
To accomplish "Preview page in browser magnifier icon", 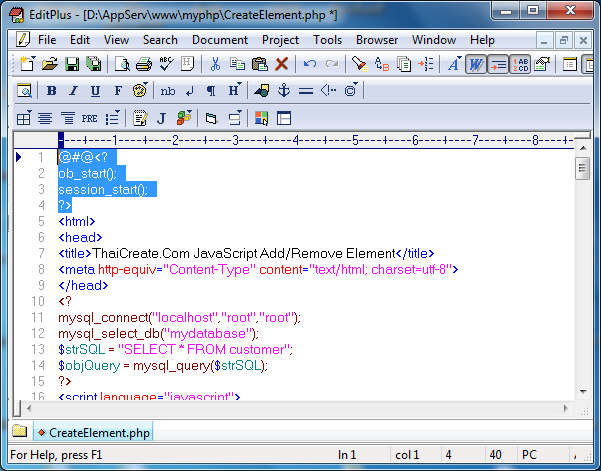I will pyautogui.click(x=24, y=91).
